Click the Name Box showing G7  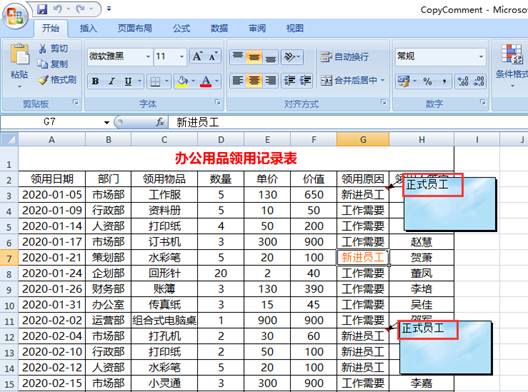click(x=51, y=122)
